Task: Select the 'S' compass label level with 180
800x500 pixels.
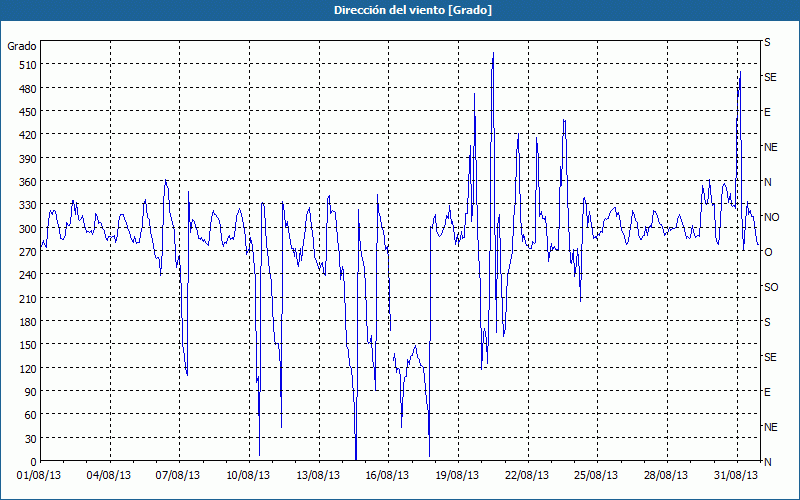Action: click(x=767, y=322)
